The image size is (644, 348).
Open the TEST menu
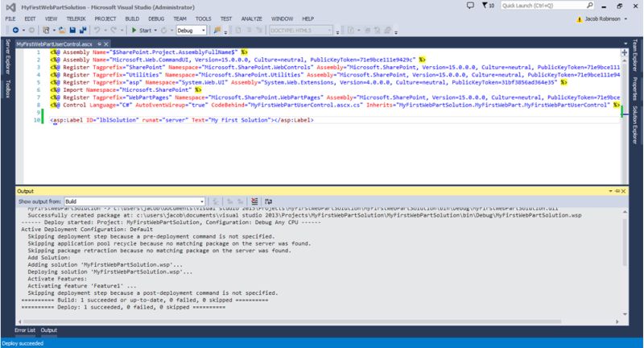click(226, 19)
